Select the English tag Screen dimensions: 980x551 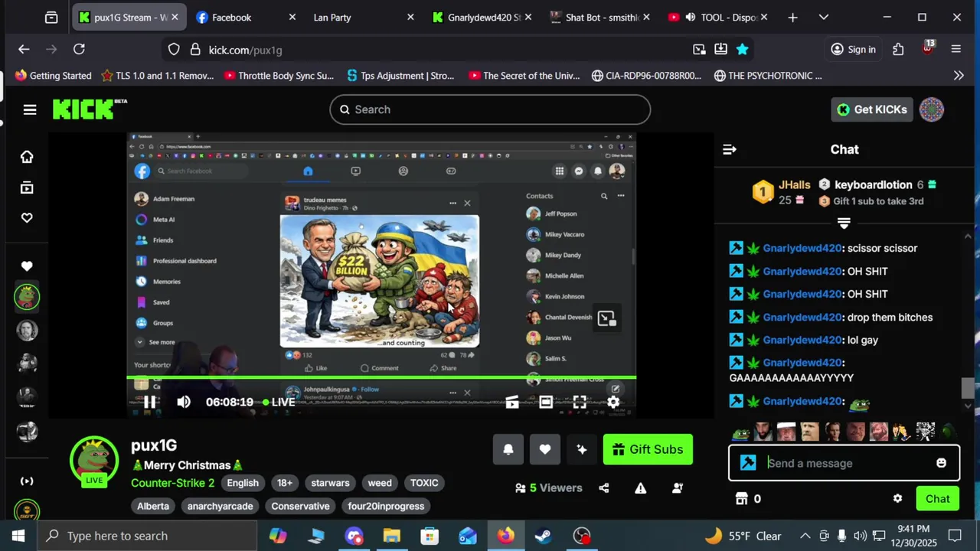(243, 483)
